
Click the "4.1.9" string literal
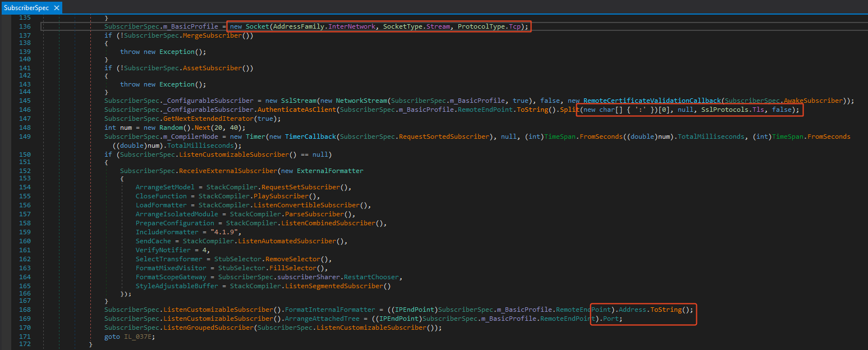tap(226, 232)
